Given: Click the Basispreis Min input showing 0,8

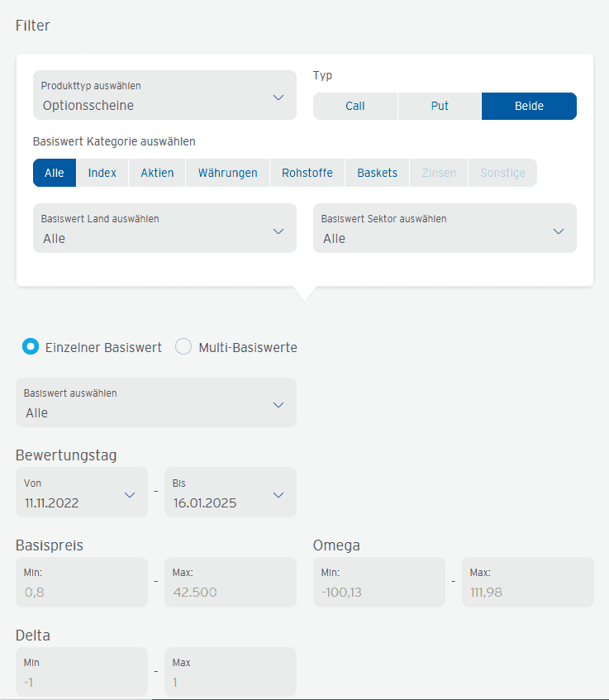Looking at the screenshot, I should click(81, 583).
